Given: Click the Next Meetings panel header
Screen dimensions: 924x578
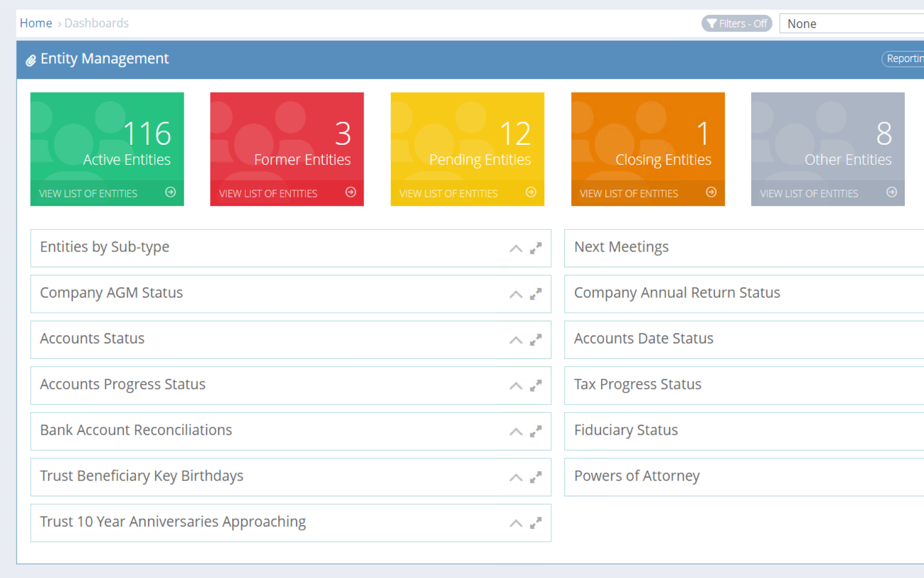Looking at the screenshot, I should pyautogui.click(x=621, y=247).
